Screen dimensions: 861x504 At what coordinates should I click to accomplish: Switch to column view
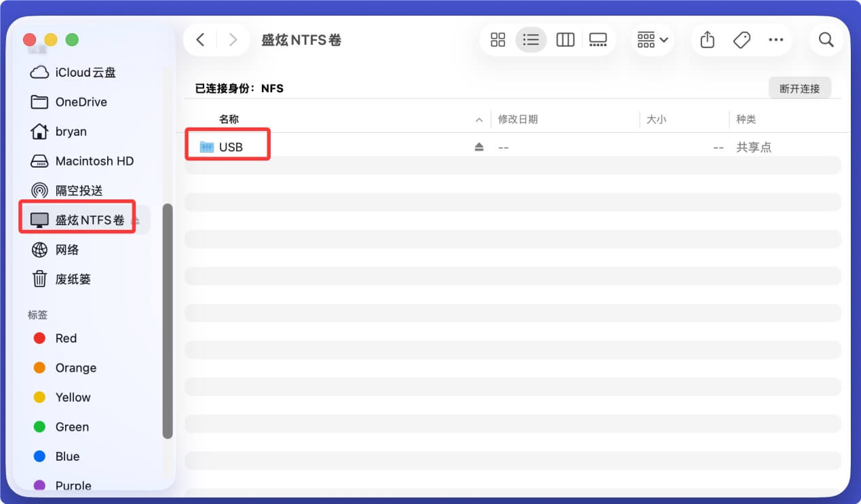click(x=565, y=40)
